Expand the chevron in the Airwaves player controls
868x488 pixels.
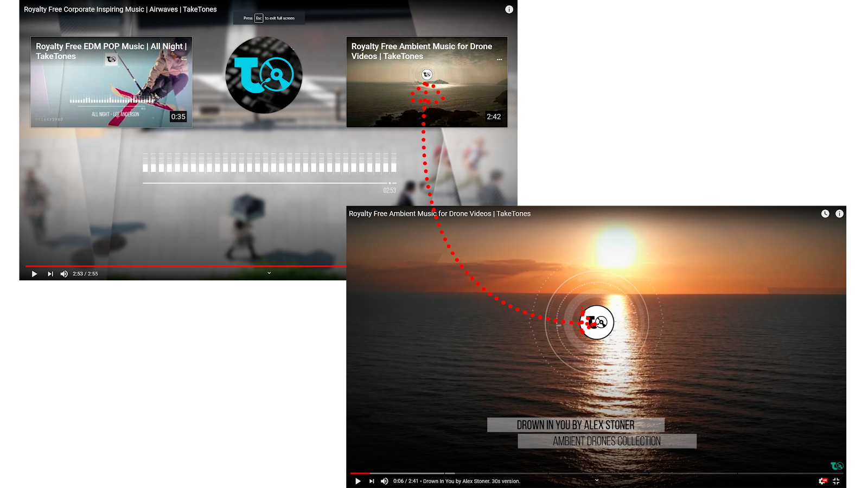tap(269, 273)
